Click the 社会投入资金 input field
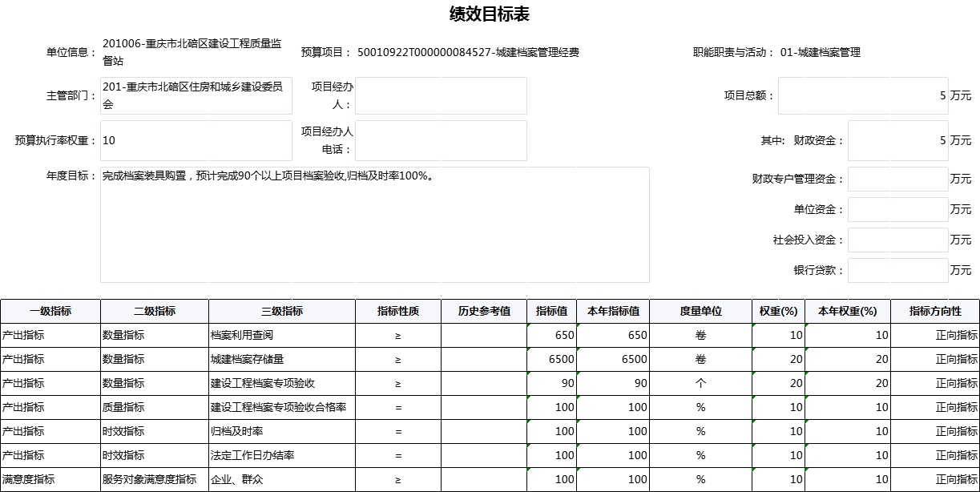Viewport: 980px width, 492px height. (x=898, y=240)
